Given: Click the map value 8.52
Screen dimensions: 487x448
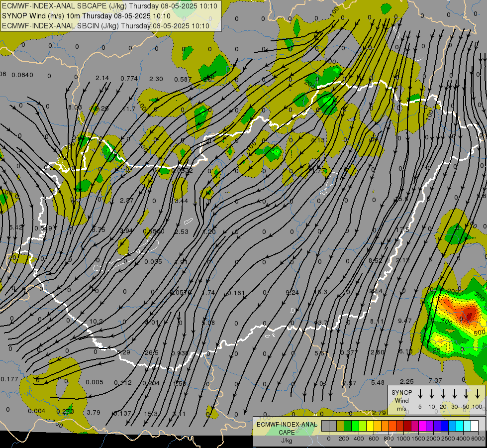Looking at the screenshot, I should tap(376, 260).
